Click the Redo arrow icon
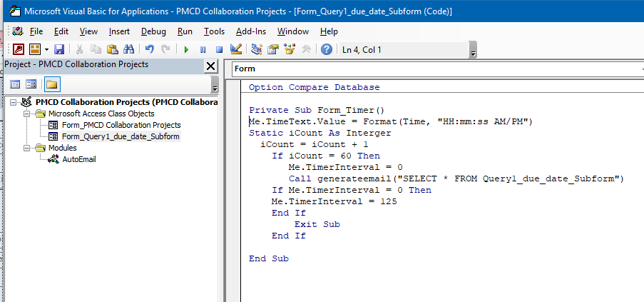This screenshot has height=302, width=644. (165, 50)
